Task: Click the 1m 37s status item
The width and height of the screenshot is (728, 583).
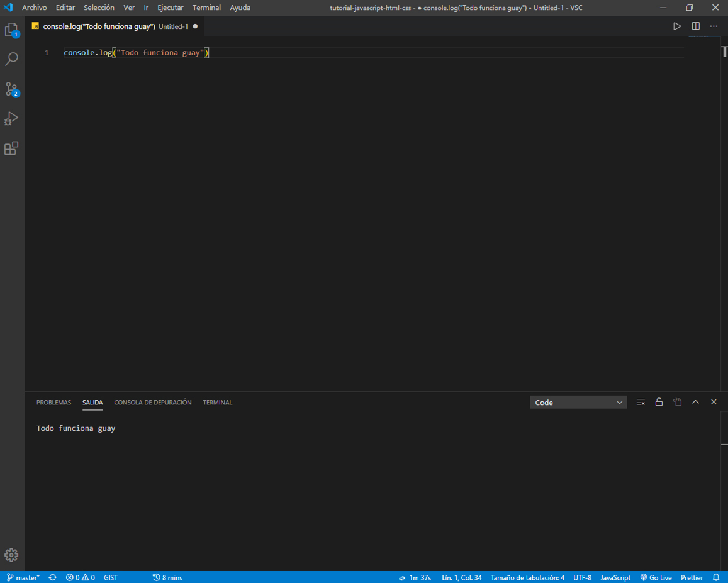Action: point(415,577)
